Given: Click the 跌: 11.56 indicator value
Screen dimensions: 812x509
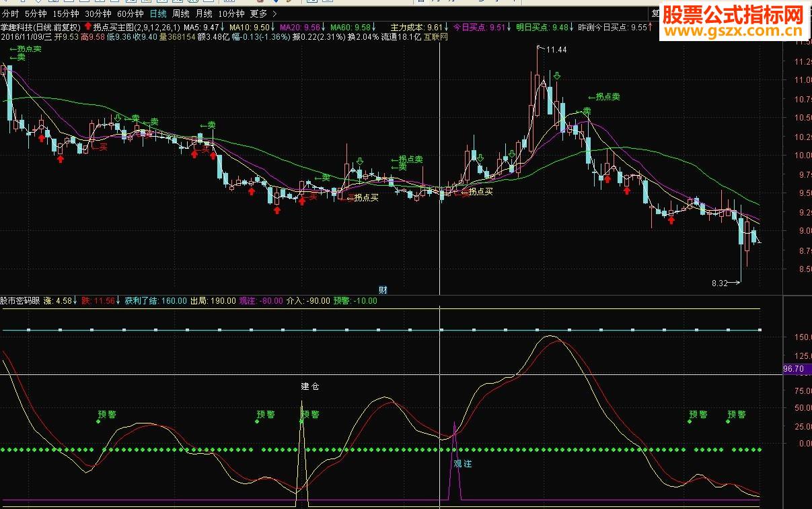Looking at the screenshot, I should [x=98, y=301].
